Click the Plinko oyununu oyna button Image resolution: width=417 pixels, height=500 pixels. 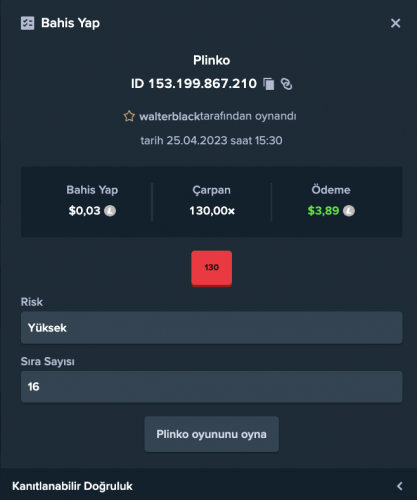click(x=212, y=434)
